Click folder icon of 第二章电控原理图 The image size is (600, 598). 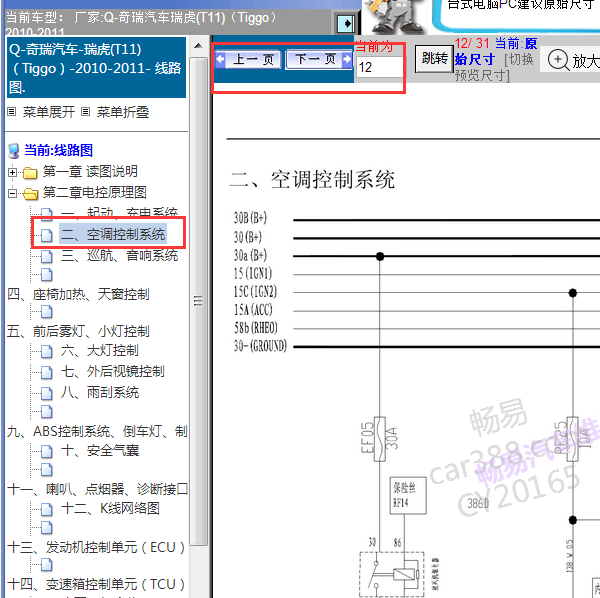(x=30, y=194)
